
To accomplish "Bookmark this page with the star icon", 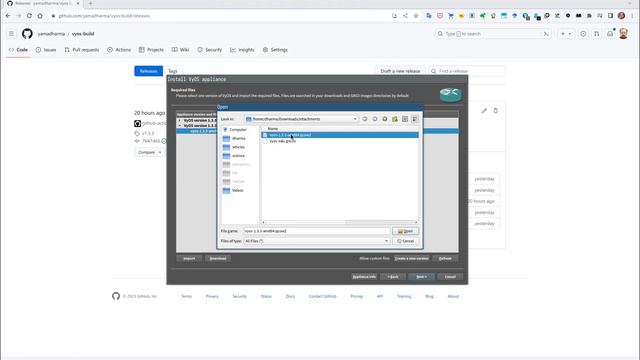I will [x=416, y=16].
